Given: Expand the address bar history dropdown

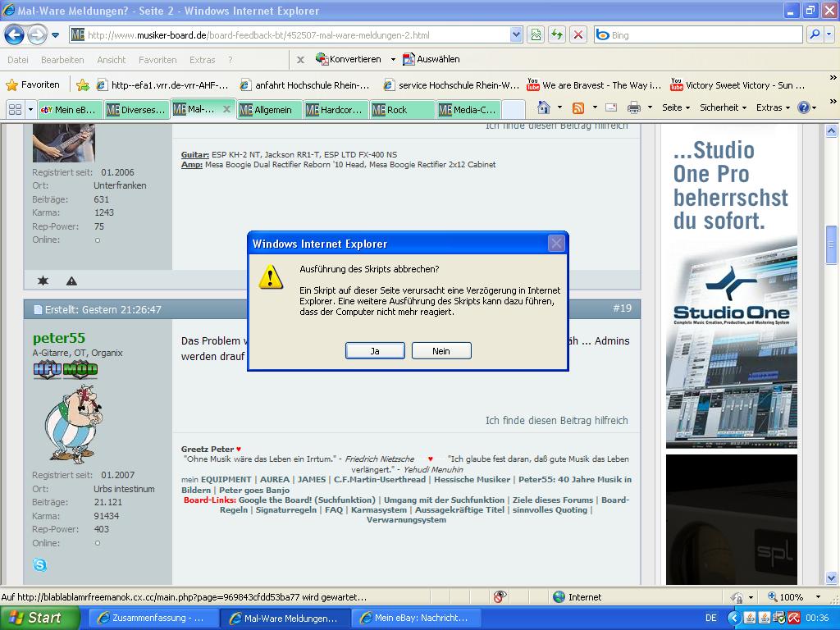Looking at the screenshot, I should point(516,35).
